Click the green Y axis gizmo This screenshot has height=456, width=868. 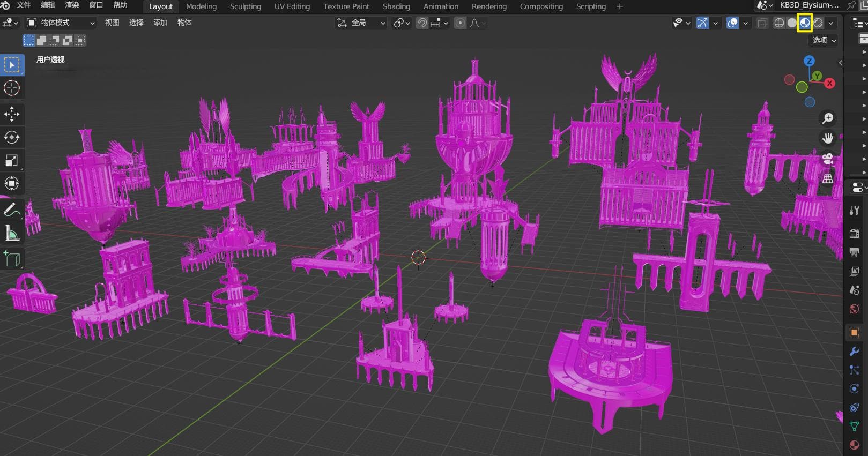pos(817,76)
